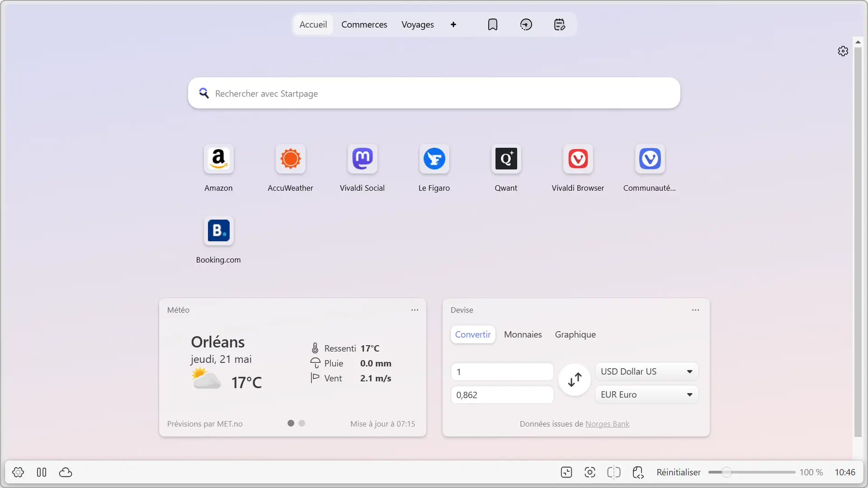
Task: Click the clock showing 10:46
Action: pyautogui.click(x=844, y=472)
